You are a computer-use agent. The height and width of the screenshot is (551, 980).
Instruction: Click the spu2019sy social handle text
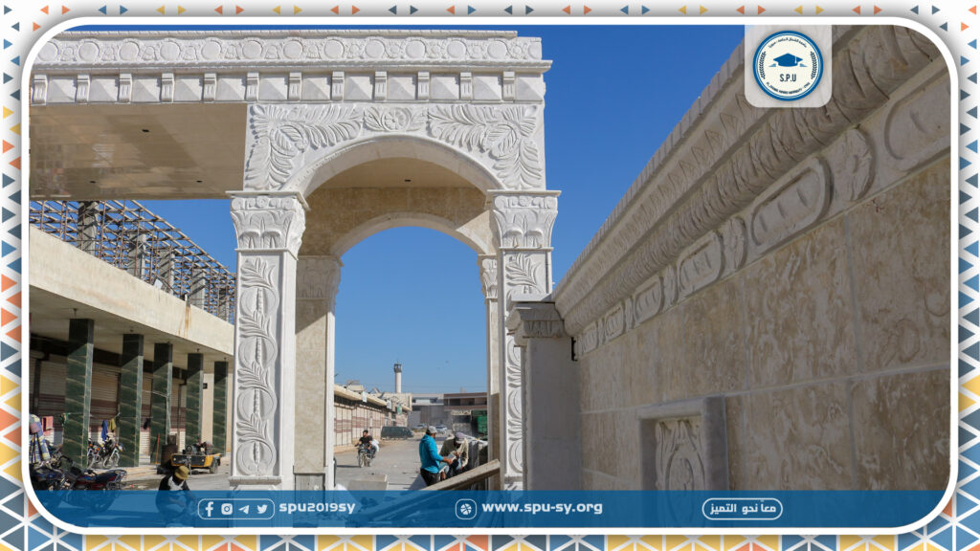tap(317, 508)
